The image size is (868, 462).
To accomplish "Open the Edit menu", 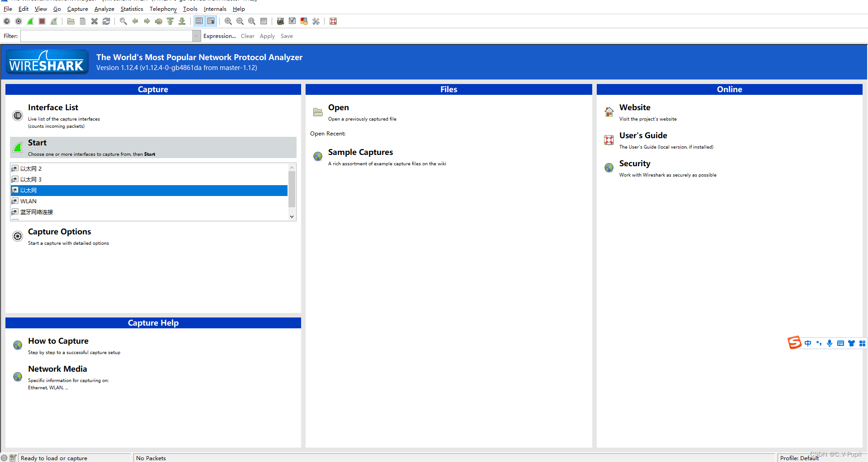I will (24, 9).
